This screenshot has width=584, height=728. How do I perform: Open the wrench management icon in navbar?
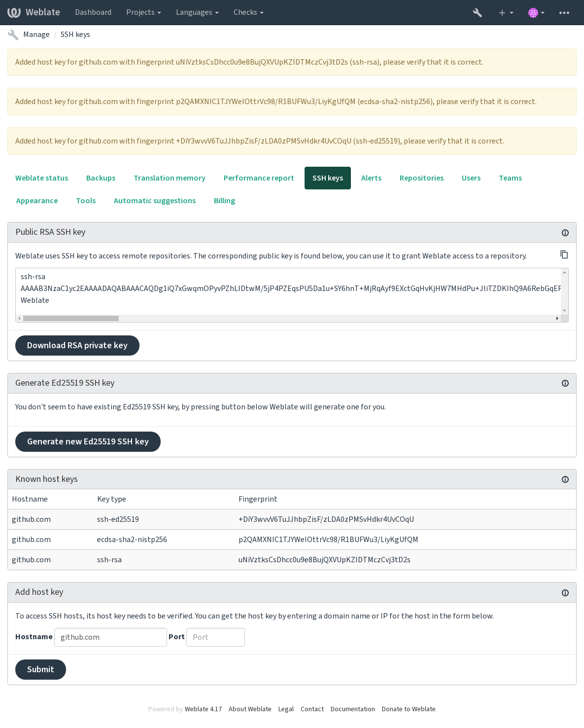tap(477, 13)
